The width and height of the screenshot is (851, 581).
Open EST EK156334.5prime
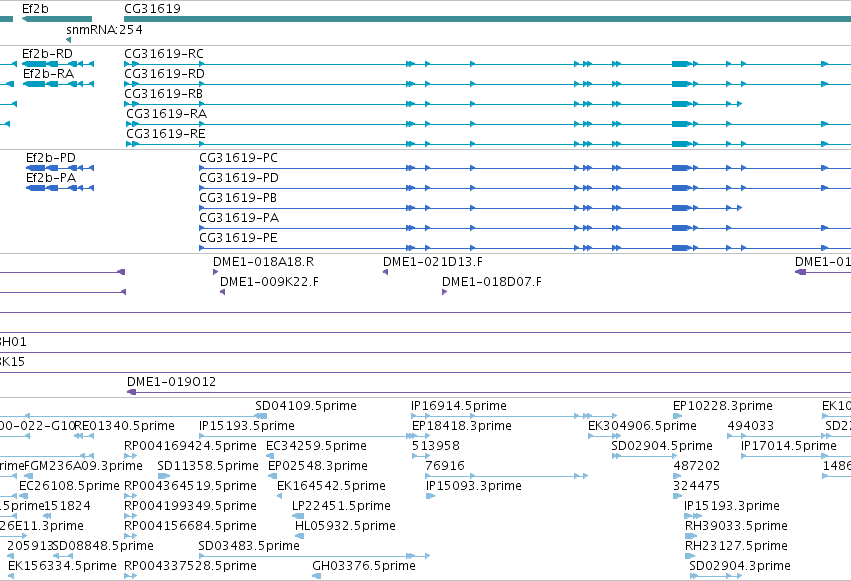[x=62, y=566]
